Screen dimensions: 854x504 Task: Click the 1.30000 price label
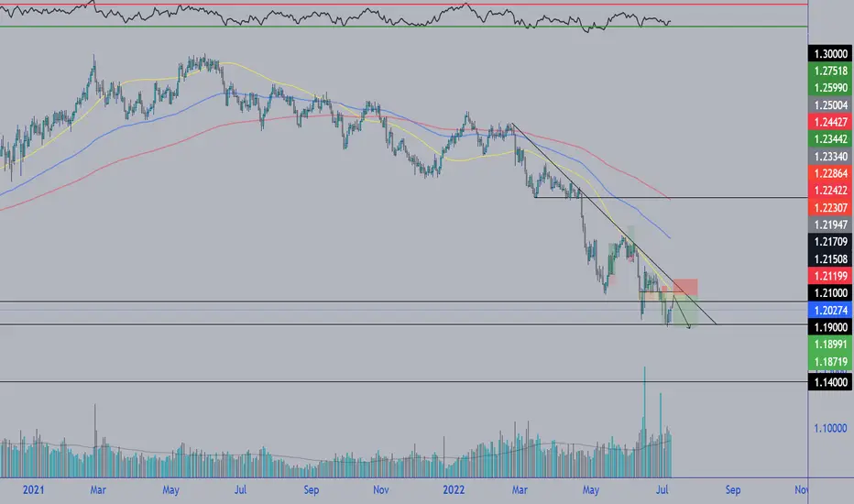click(830, 53)
